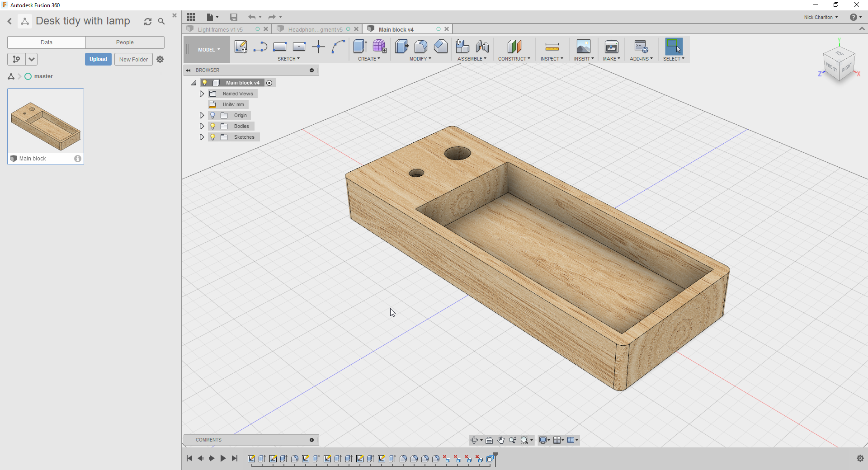Open the data panel grid icon
868x470 pixels.
click(191, 17)
